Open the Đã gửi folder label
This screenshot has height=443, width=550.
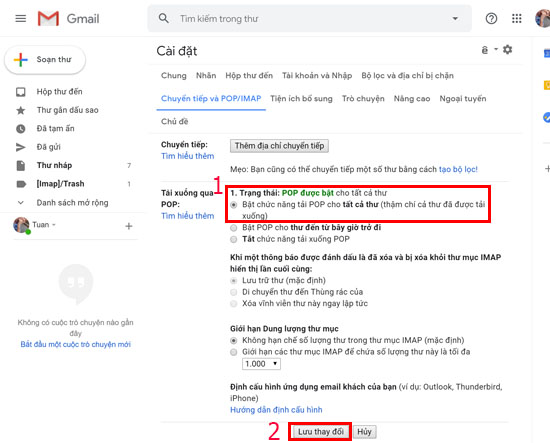[48, 147]
